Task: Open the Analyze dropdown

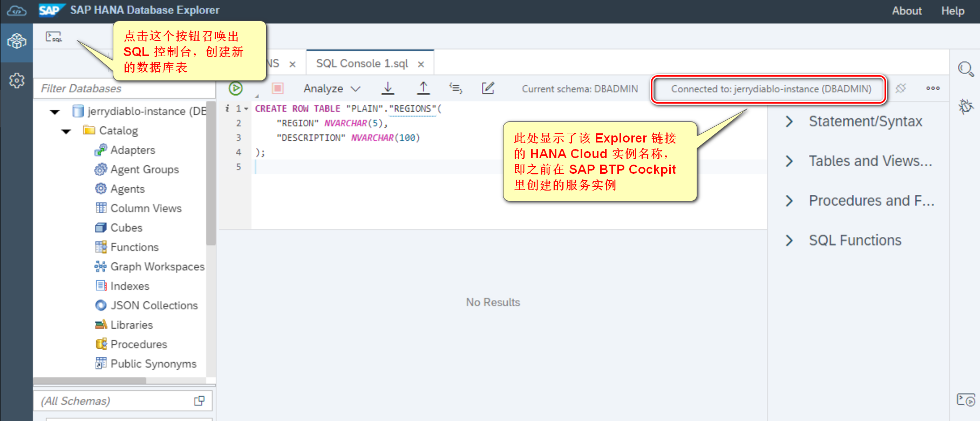Action: [331, 89]
